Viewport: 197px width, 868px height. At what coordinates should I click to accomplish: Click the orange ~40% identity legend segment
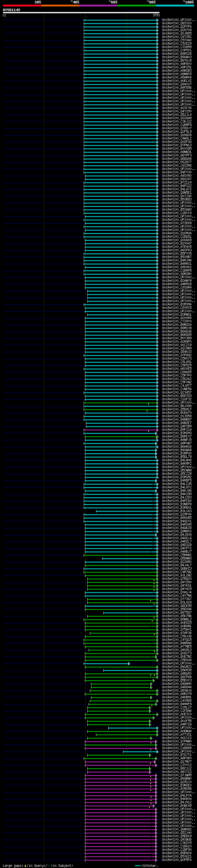[60, 6]
